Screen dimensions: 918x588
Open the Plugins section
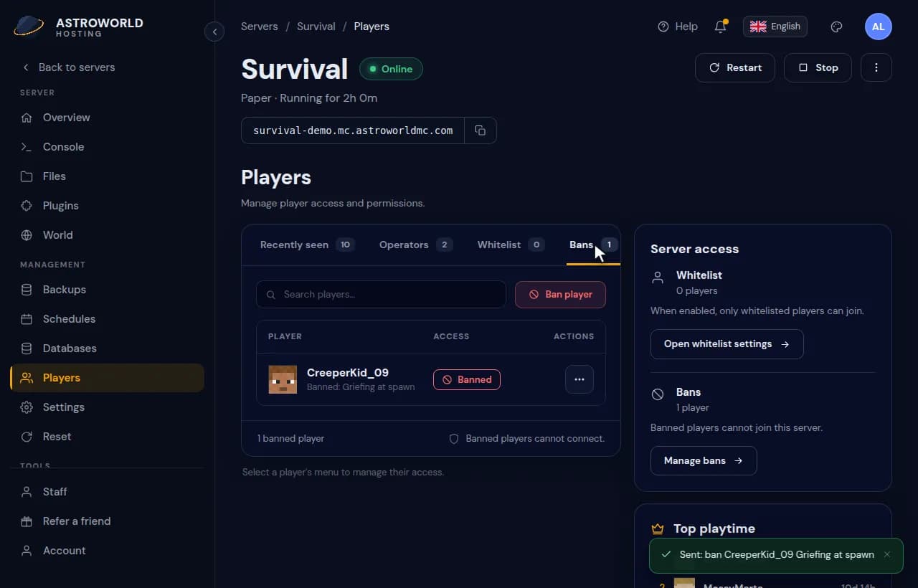[x=108, y=206]
